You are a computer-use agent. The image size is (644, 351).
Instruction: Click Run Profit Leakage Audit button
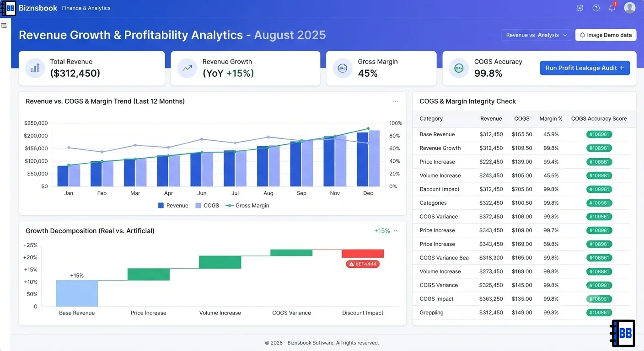pos(585,68)
